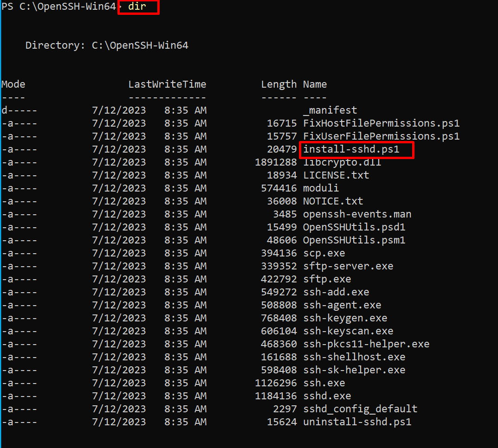Click the sshd_config_default entry
This screenshot has height=448, width=498.
click(360, 409)
